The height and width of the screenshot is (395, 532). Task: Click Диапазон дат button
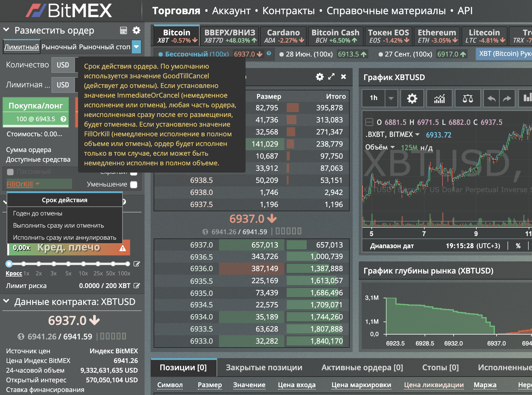[x=392, y=246]
